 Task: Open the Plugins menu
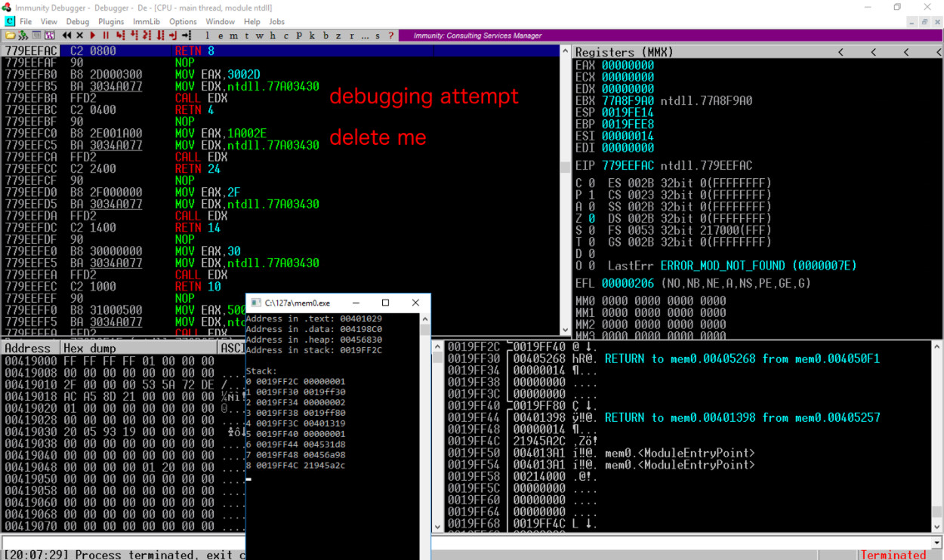pyautogui.click(x=111, y=22)
